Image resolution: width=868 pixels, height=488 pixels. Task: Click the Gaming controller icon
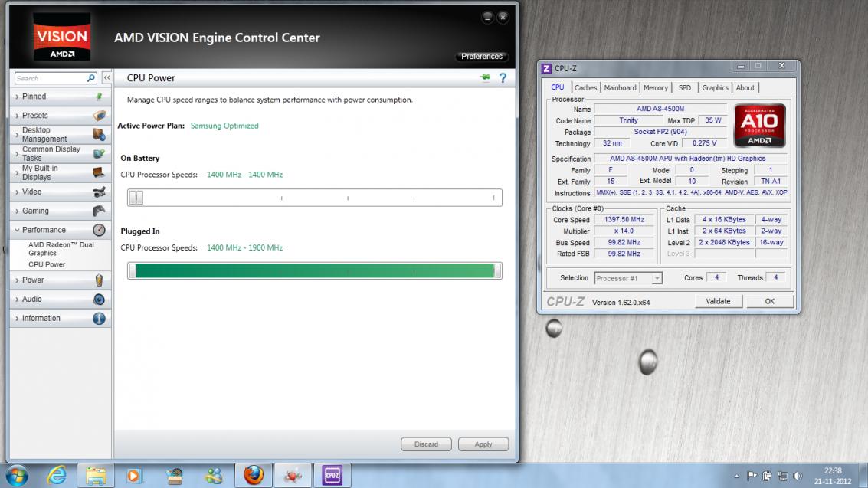tap(99, 211)
